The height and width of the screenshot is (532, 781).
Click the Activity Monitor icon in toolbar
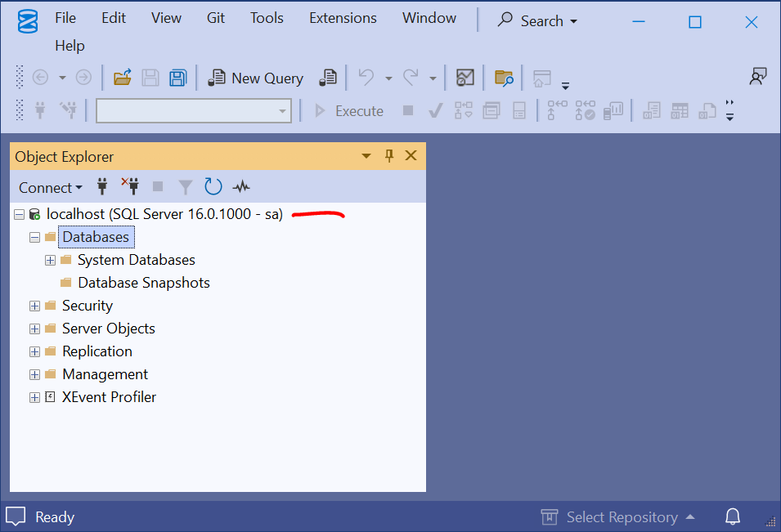point(465,78)
